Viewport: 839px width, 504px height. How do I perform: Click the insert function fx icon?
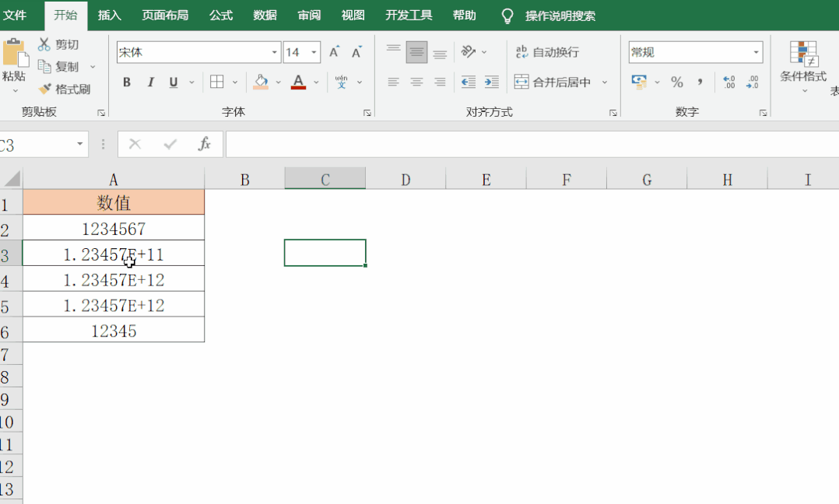pos(205,144)
